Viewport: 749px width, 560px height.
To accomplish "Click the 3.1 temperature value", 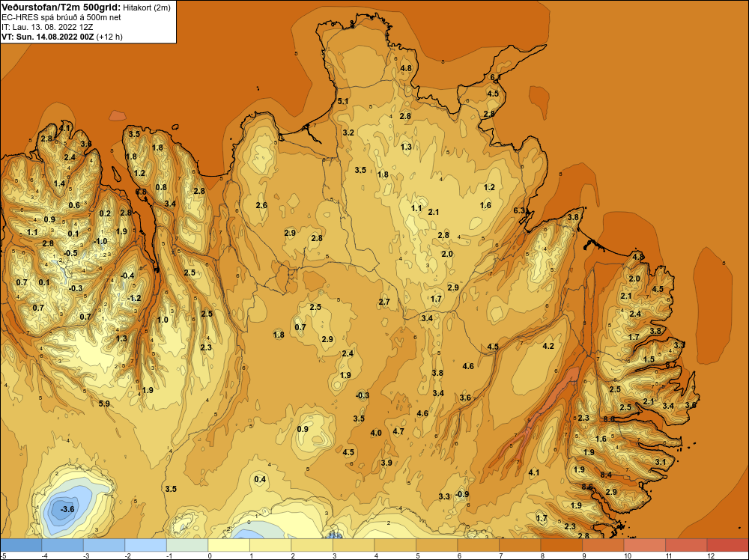I will pyautogui.click(x=661, y=462).
